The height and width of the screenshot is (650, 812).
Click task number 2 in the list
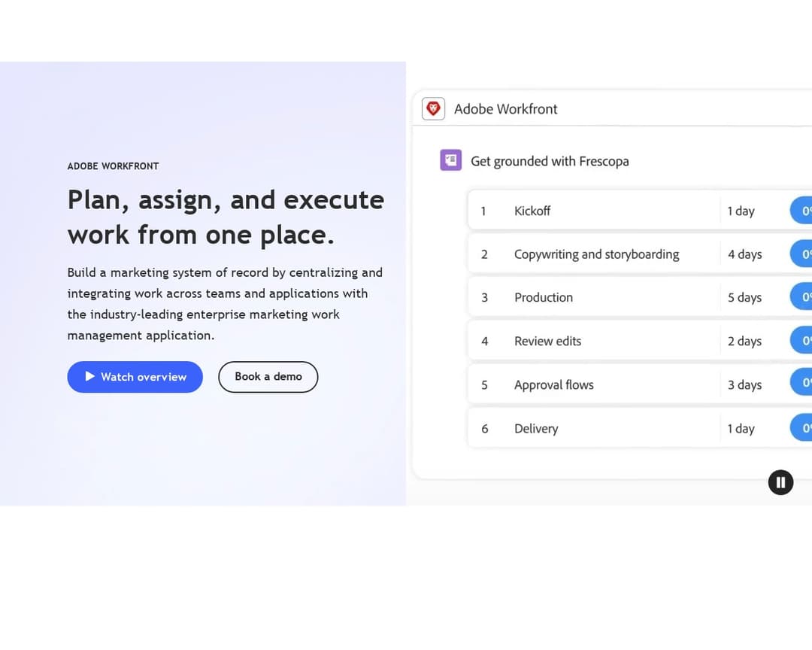click(484, 254)
